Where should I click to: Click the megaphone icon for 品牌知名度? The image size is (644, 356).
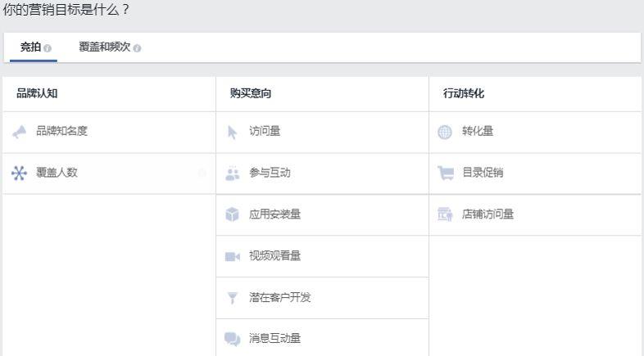point(20,132)
